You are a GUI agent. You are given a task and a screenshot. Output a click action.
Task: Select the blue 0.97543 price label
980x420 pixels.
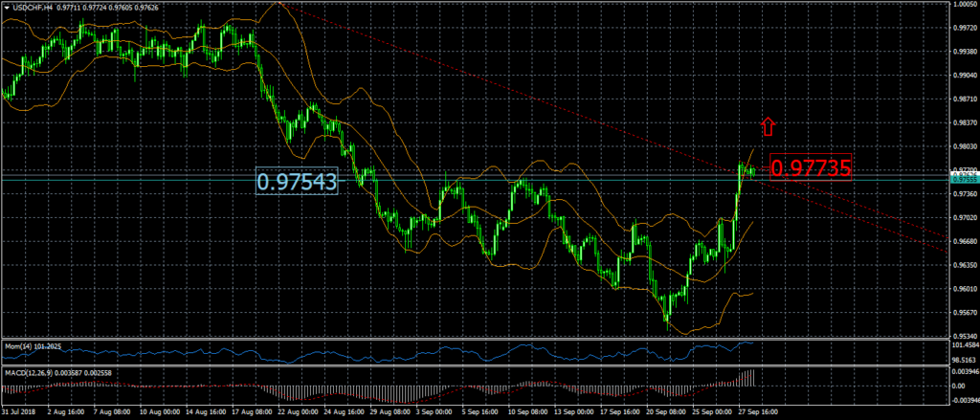tap(298, 182)
